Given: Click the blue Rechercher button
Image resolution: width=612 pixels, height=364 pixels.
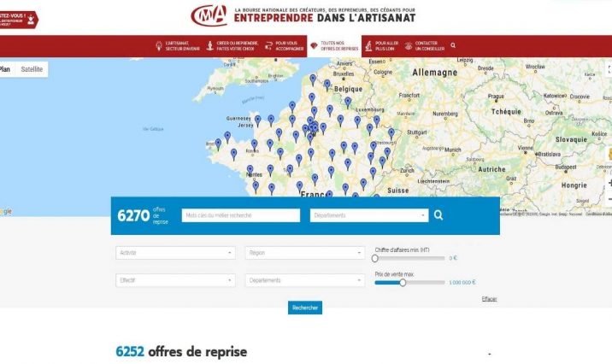Looking at the screenshot, I should tap(305, 308).
